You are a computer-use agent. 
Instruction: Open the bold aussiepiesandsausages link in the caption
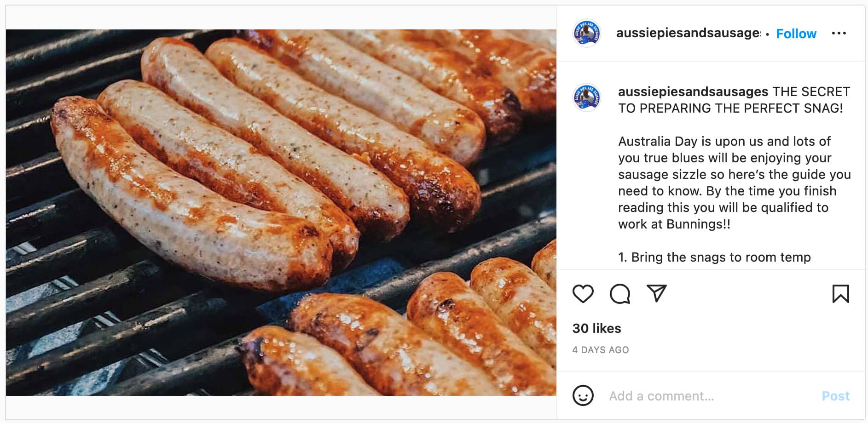[693, 91]
